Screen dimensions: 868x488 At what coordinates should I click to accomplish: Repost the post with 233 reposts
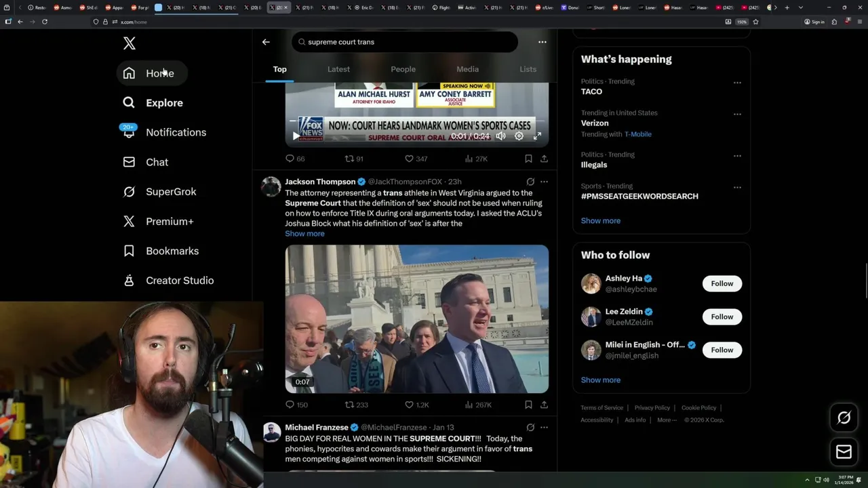click(x=356, y=405)
